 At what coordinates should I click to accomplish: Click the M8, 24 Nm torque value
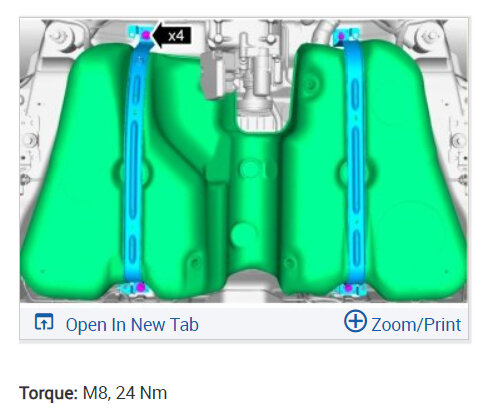tap(125, 393)
